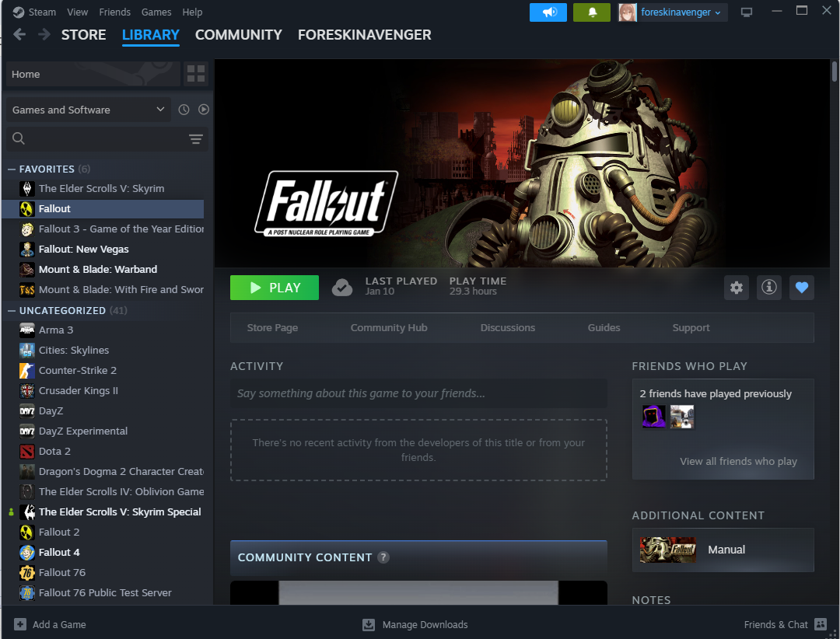
Task: Click the Cities: Skylines game icon
Action: click(26, 351)
